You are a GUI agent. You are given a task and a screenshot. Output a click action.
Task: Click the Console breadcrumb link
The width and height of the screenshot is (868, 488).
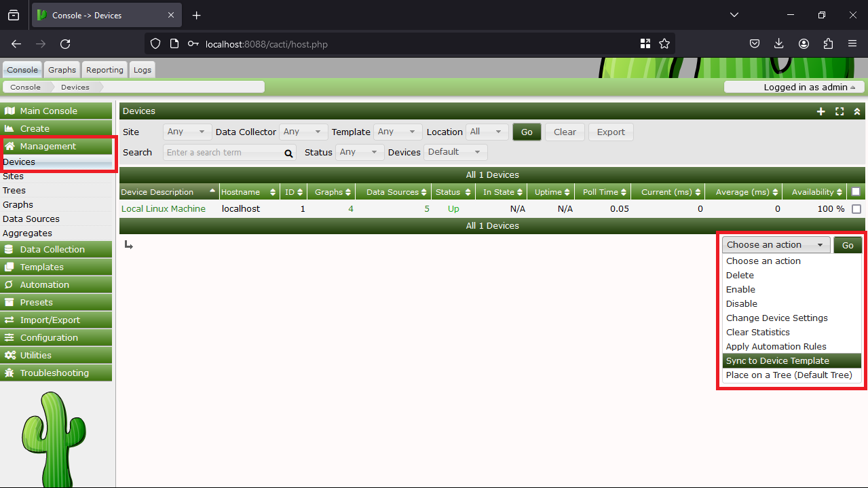pyautogui.click(x=25, y=87)
